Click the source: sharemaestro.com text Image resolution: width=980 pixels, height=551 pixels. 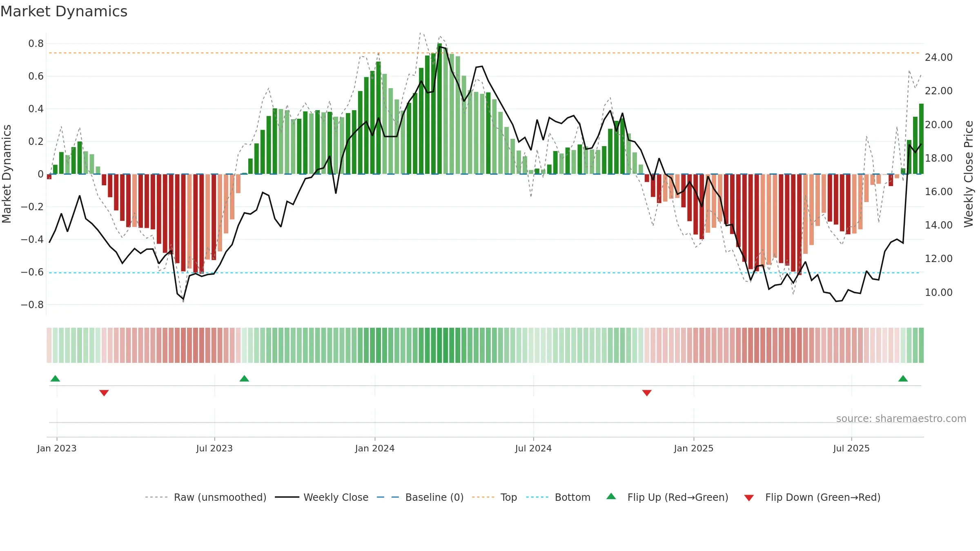pos(901,418)
